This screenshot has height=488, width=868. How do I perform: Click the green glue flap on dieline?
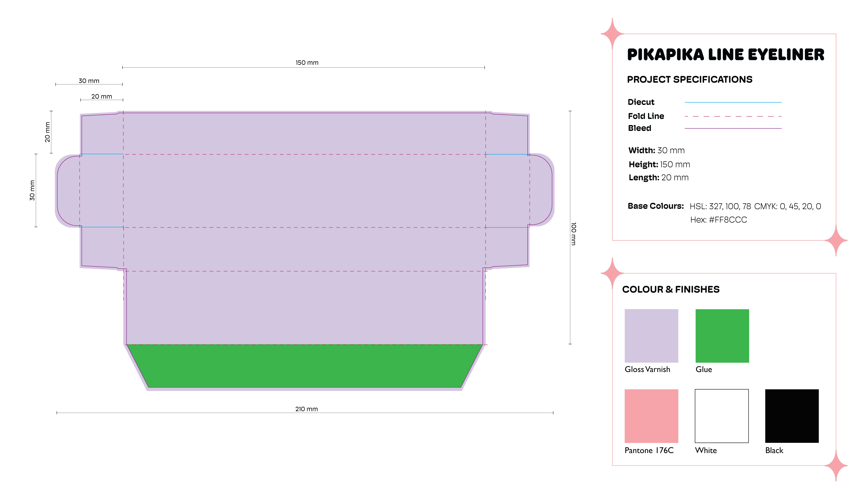(x=304, y=366)
